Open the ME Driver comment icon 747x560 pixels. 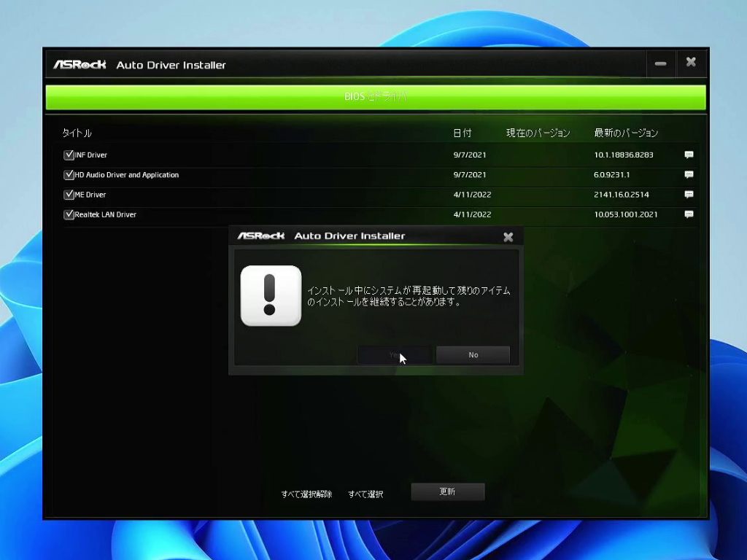click(689, 194)
